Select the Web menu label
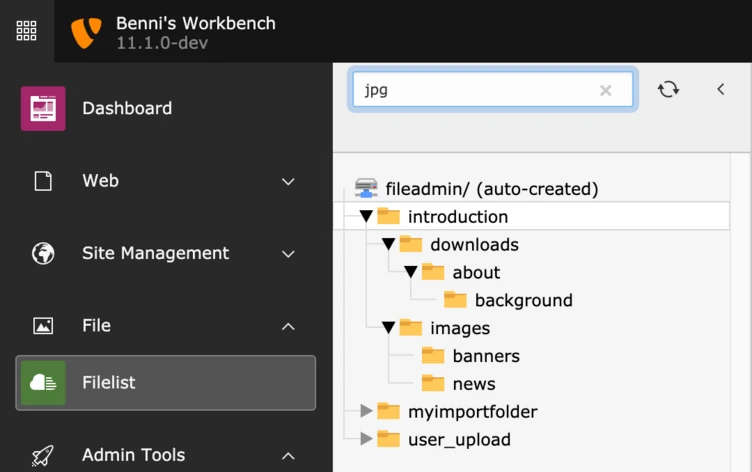 pos(100,181)
